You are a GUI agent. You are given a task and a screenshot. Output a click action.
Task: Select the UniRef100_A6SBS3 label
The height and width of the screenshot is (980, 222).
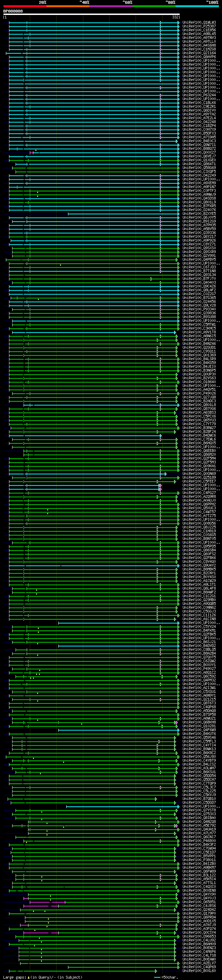tap(199, 412)
